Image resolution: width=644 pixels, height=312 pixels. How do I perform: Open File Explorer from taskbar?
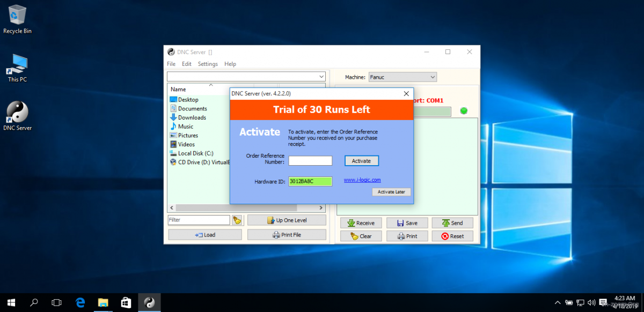pos(104,303)
